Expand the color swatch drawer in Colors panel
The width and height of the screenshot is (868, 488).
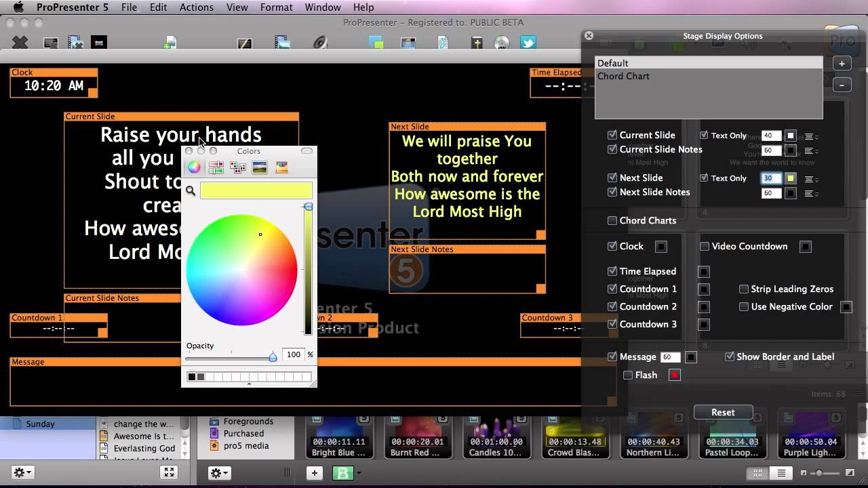(249, 384)
